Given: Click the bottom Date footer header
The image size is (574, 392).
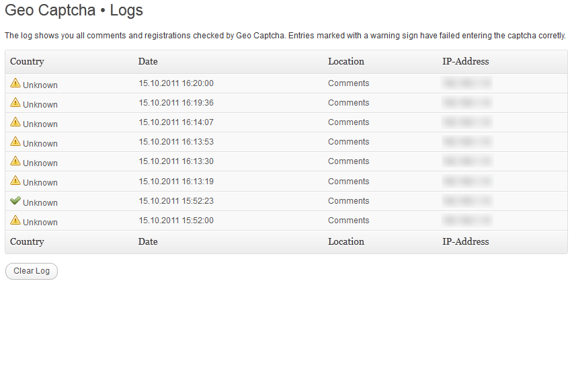Looking at the screenshot, I should [148, 242].
